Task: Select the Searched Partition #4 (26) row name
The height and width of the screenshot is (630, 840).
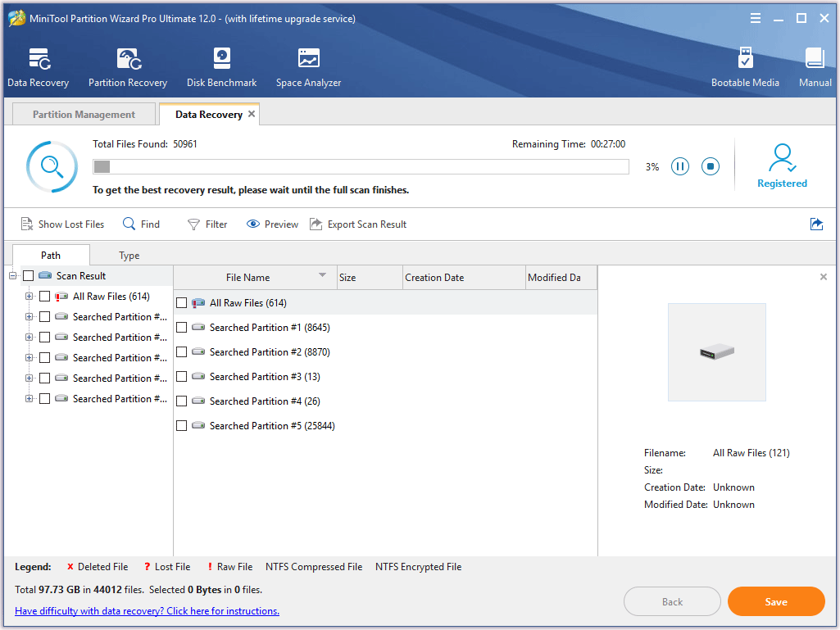Action: tap(266, 401)
